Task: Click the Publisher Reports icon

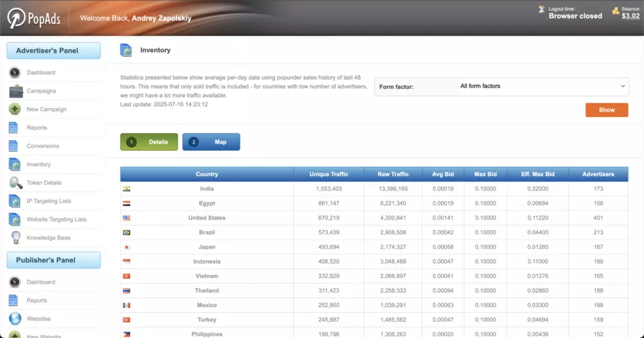Action: click(14, 300)
